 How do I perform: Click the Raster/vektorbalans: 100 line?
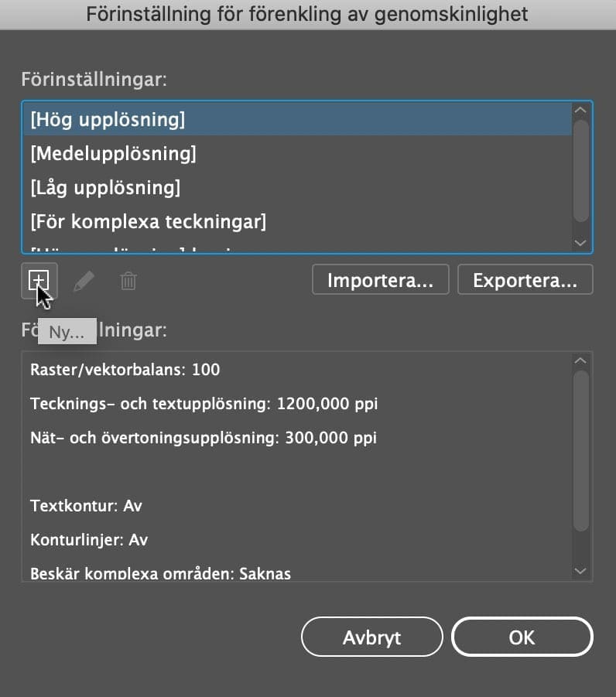125,370
